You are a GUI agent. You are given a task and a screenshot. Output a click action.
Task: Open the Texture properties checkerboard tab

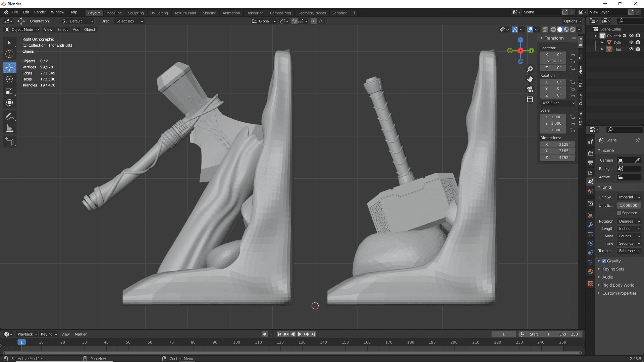click(x=591, y=284)
